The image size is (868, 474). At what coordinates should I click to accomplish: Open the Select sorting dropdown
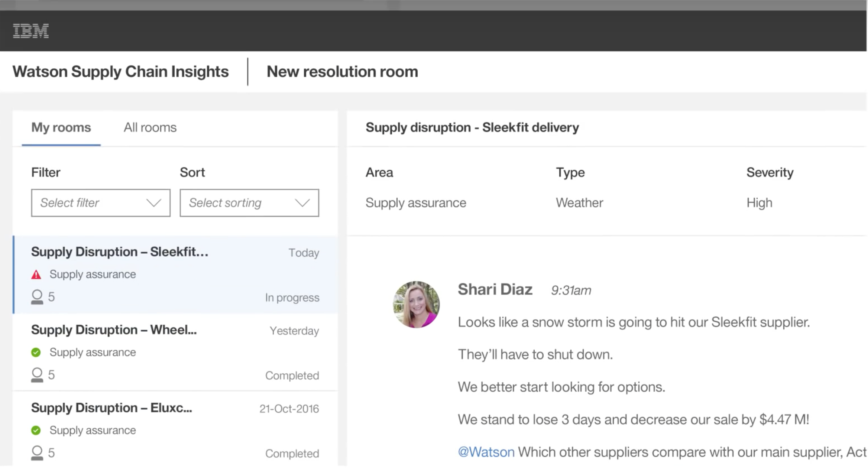tap(242, 203)
